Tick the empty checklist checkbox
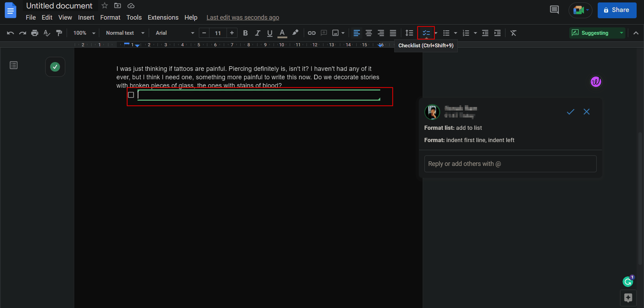The width and height of the screenshot is (644, 308). pos(131,95)
